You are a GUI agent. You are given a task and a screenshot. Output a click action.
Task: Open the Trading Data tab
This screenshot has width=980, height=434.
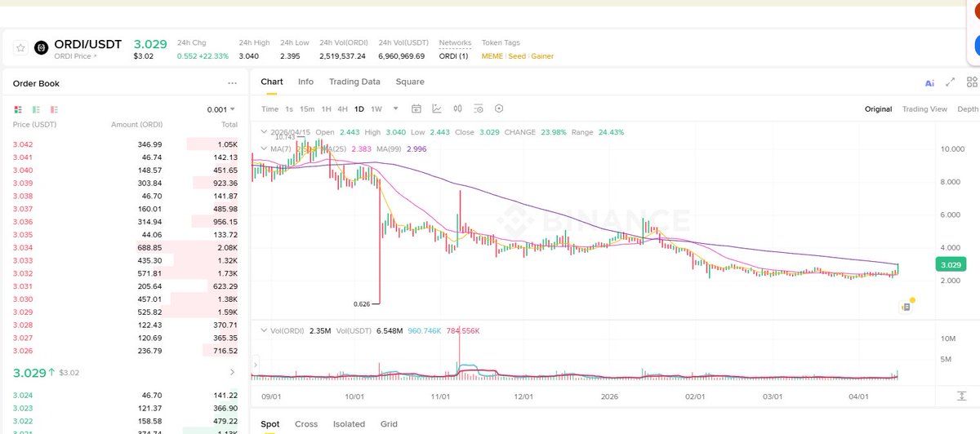click(x=354, y=82)
